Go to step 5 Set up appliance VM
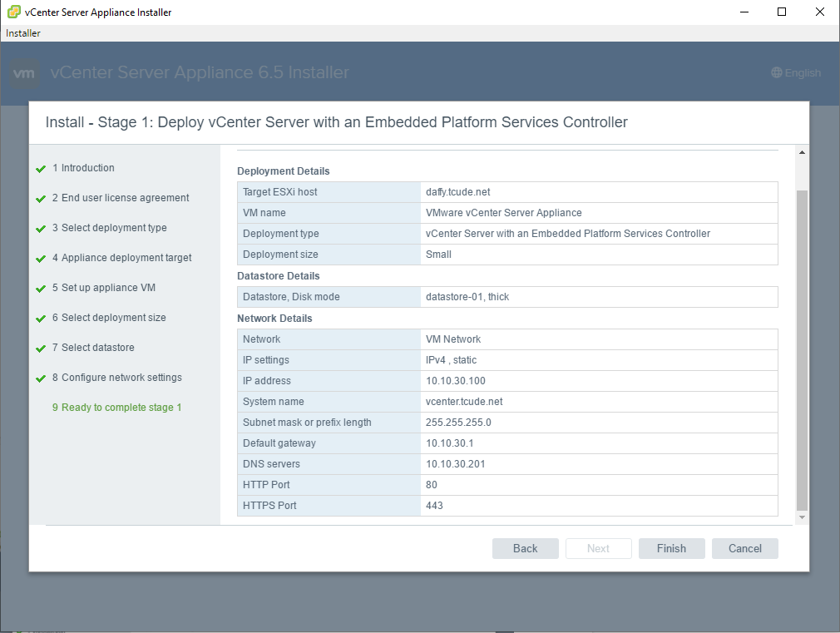840x633 pixels. (104, 288)
